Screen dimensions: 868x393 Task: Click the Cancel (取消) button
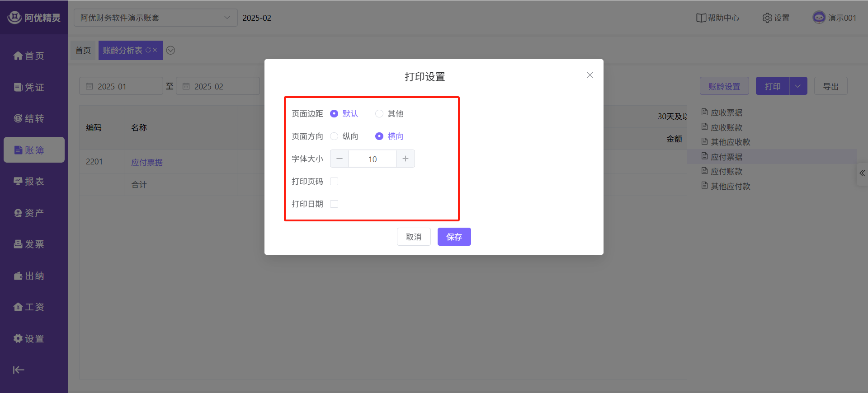tap(413, 237)
